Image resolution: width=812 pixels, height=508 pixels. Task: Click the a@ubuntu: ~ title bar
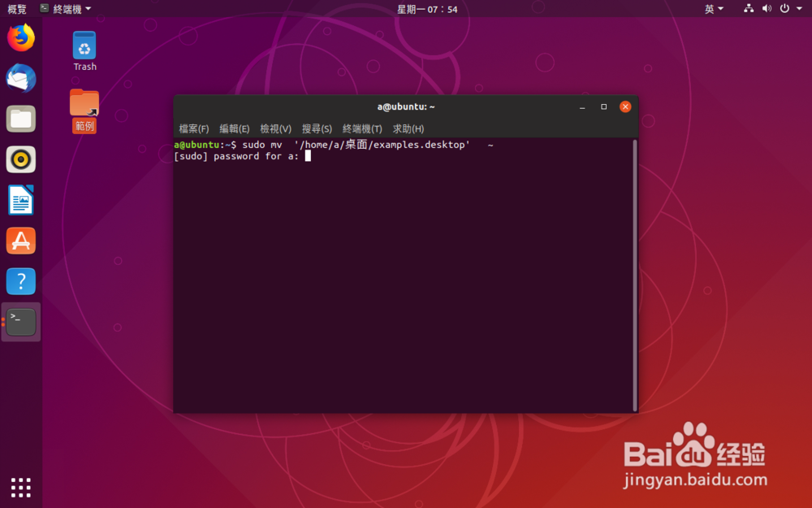(x=405, y=106)
